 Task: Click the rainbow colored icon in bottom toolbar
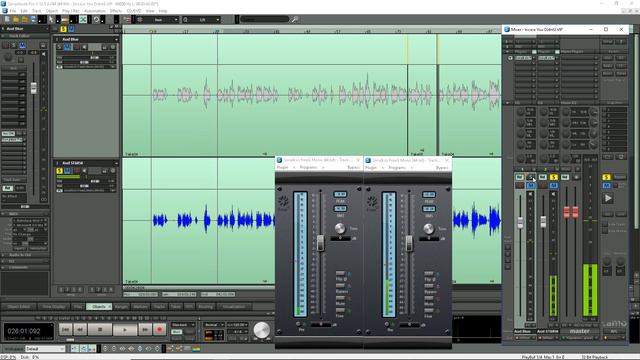[196, 349]
